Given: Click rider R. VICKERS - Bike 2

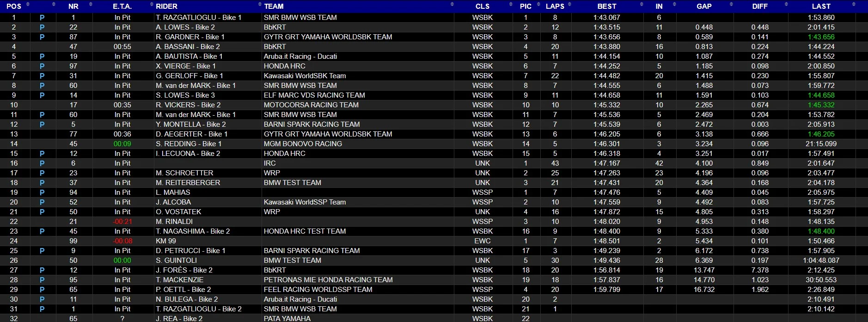Looking at the screenshot, I should (x=188, y=105).
